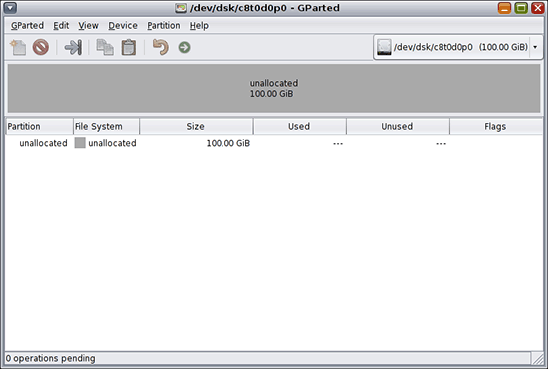Click the Unused column header
This screenshot has height=369, width=548.
[398, 126]
